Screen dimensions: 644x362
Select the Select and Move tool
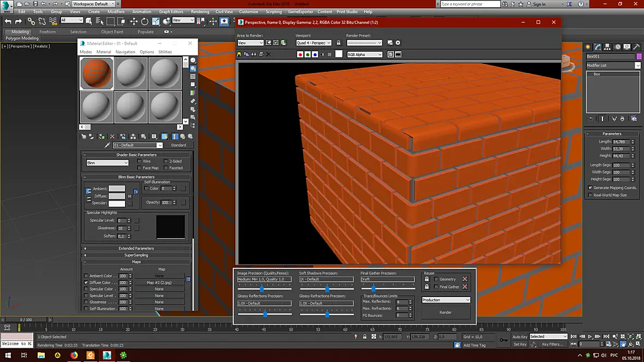pyautogui.click(x=134, y=21)
